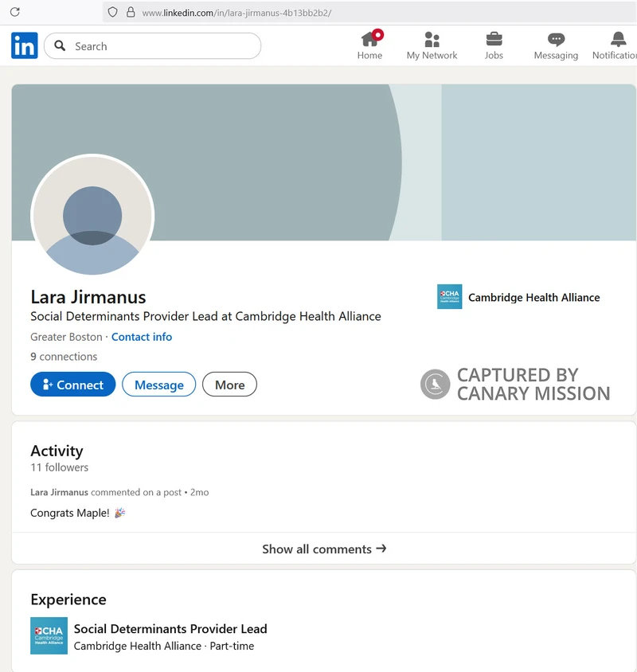Click 'Lara Jirmanus commented on a post' line
Screen dimensions: 637x672
click(x=119, y=492)
